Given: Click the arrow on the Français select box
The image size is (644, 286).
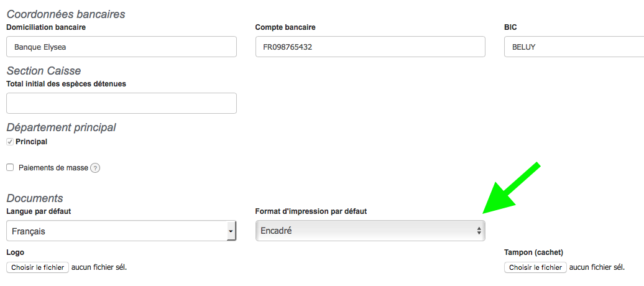Looking at the screenshot, I should [231, 231].
